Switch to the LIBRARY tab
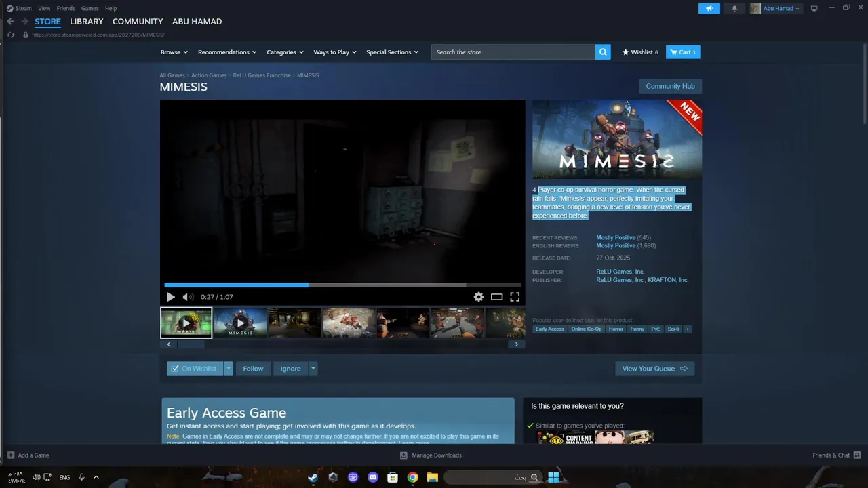 click(x=87, y=22)
